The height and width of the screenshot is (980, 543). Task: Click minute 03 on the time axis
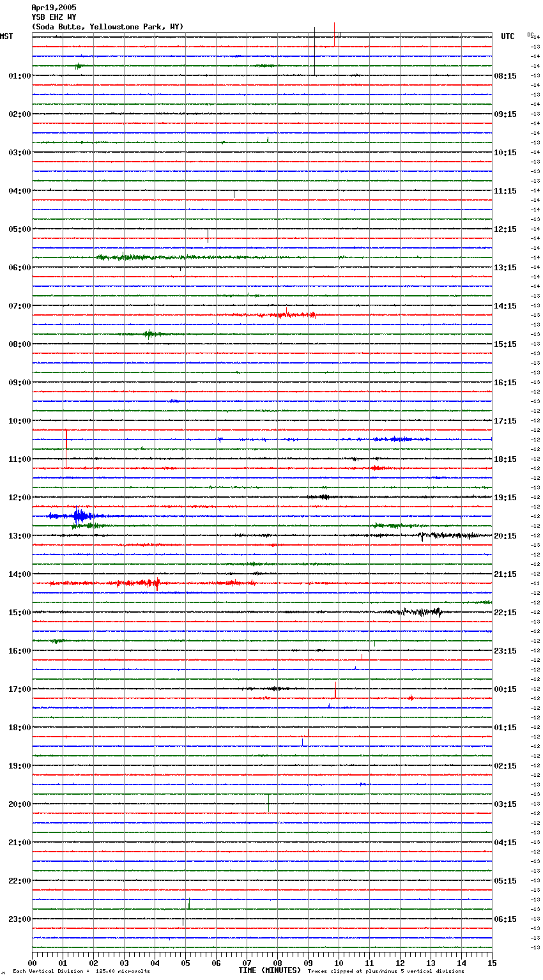[x=124, y=963]
